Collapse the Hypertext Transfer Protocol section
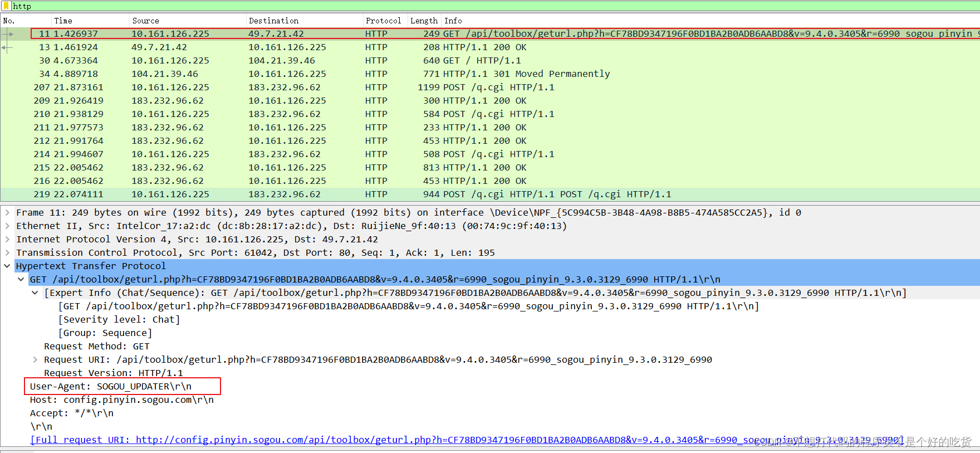The height and width of the screenshot is (453, 980). coord(7,266)
